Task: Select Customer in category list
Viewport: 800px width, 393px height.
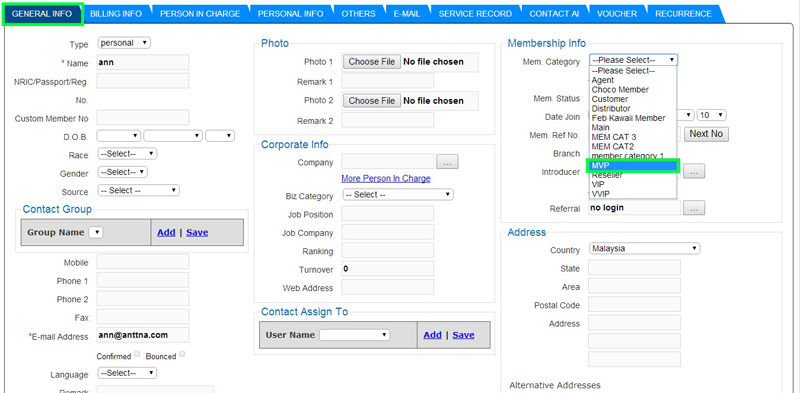Action: [x=633, y=99]
